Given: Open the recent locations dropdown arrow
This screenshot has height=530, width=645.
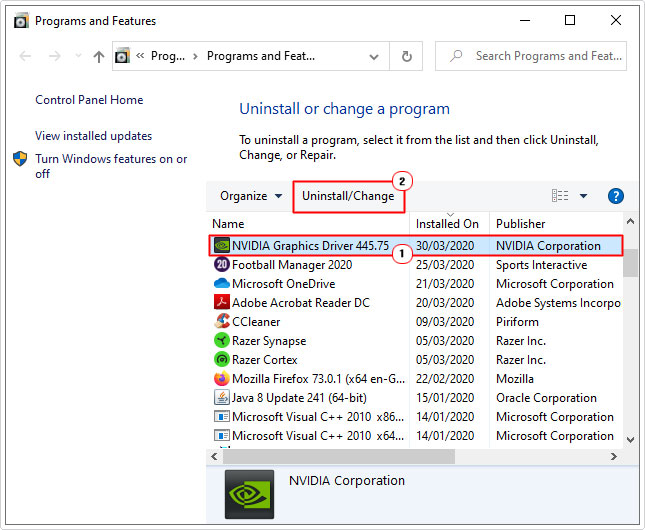Looking at the screenshot, I should [x=78, y=56].
